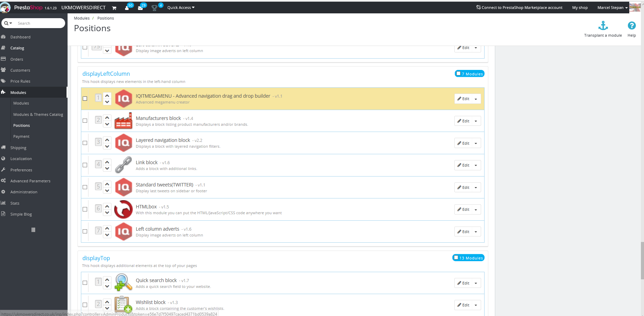Click the Transplant a module anchor icon
The height and width of the screenshot is (316, 644).
click(603, 26)
